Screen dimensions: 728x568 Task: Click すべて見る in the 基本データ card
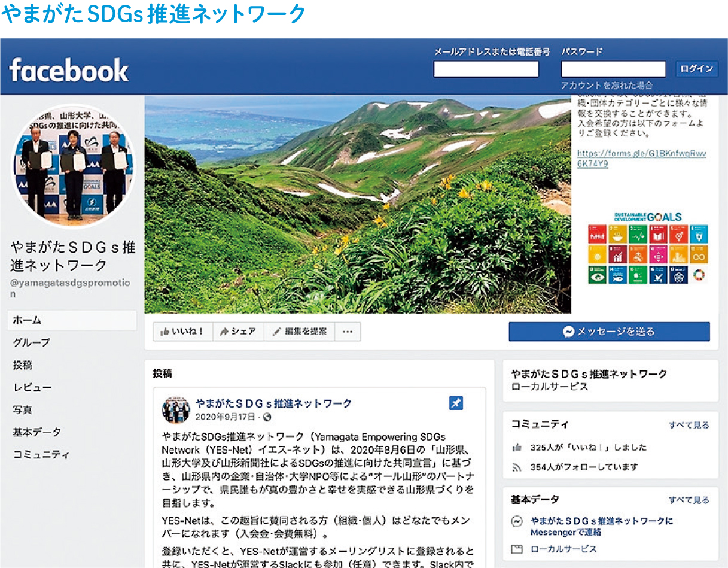[x=689, y=500]
